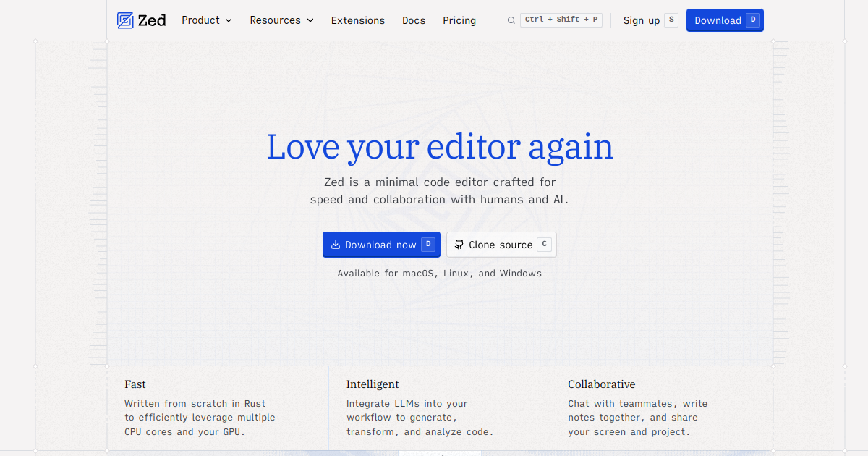Click the S key badge beside Sign up

(671, 20)
